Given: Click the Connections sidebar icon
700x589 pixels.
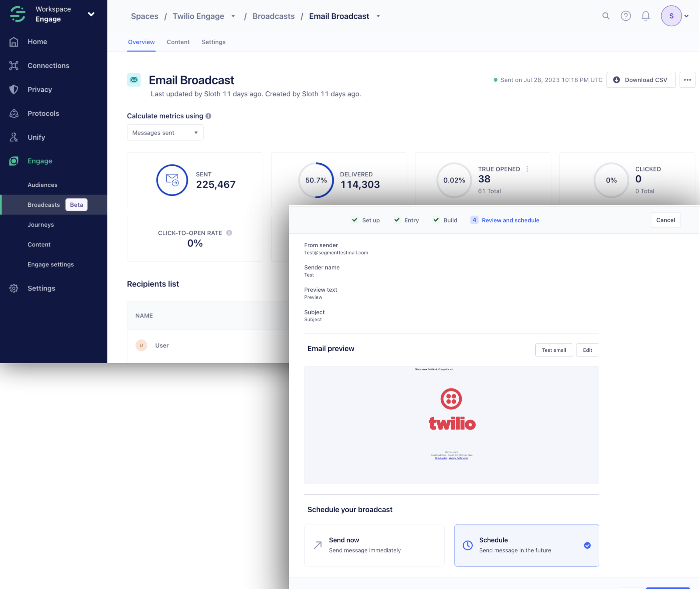Looking at the screenshot, I should 14,66.
